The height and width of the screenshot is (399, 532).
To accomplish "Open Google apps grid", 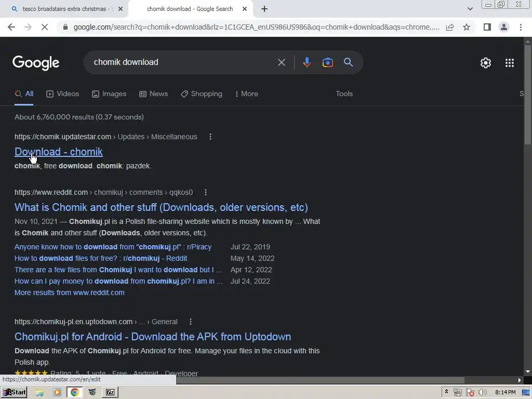I will (x=510, y=63).
